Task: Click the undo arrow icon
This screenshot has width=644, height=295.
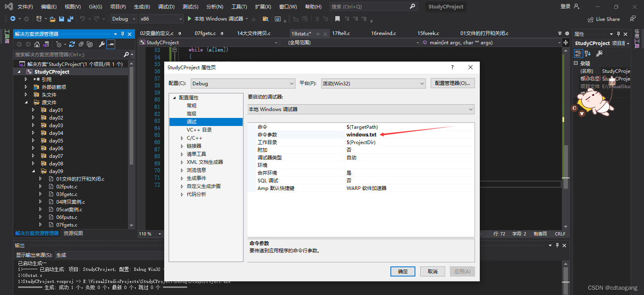Action: [x=83, y=19]
